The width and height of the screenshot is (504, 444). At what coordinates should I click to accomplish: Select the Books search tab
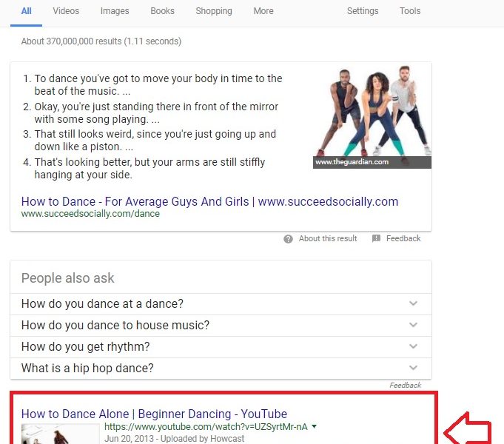pyautogui.click(x=162, y=11)
